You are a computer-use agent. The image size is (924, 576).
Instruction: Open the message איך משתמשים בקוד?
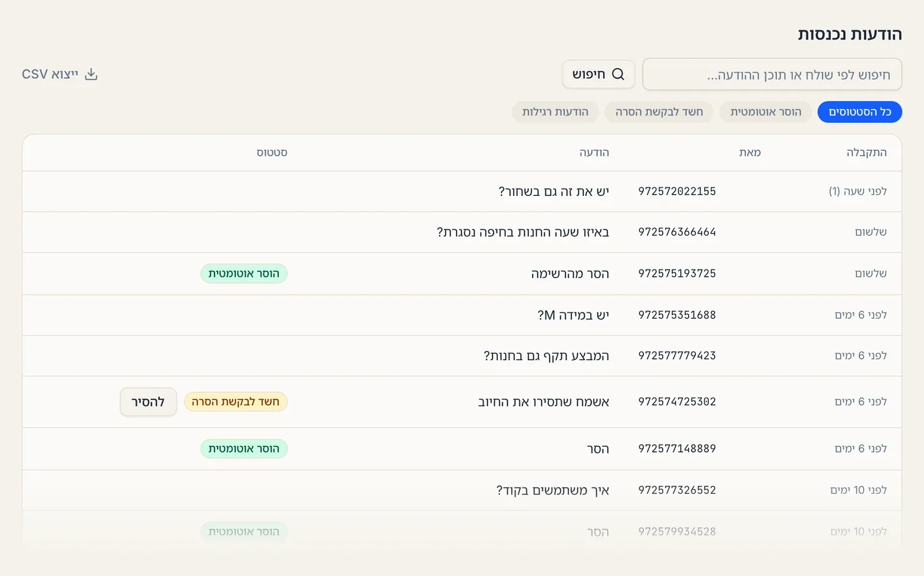(x=553, y=490)
